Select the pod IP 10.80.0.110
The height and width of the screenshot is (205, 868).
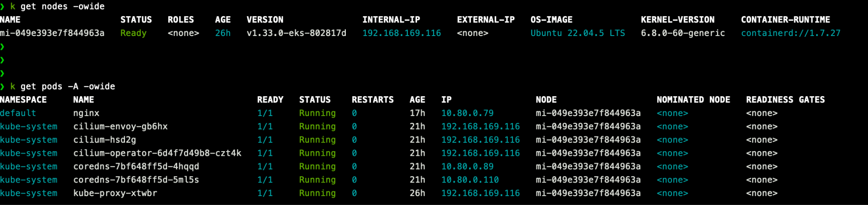point(470,180)
